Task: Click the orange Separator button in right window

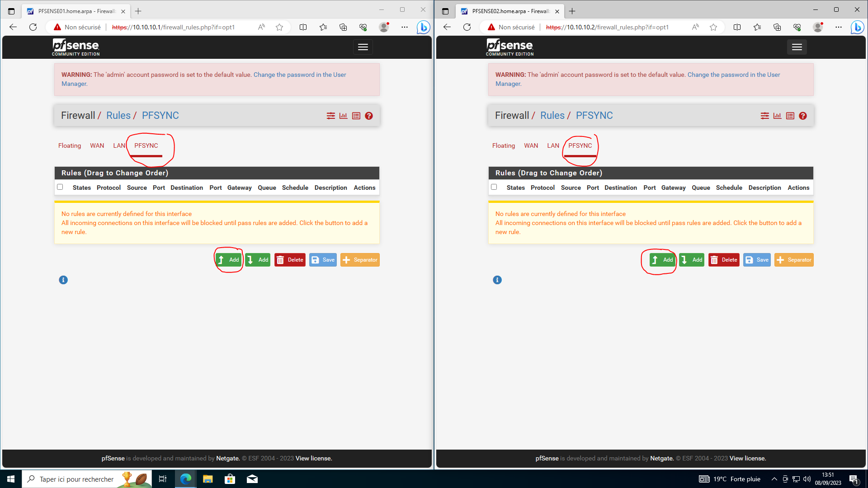Action: click(x=794, y=260)
